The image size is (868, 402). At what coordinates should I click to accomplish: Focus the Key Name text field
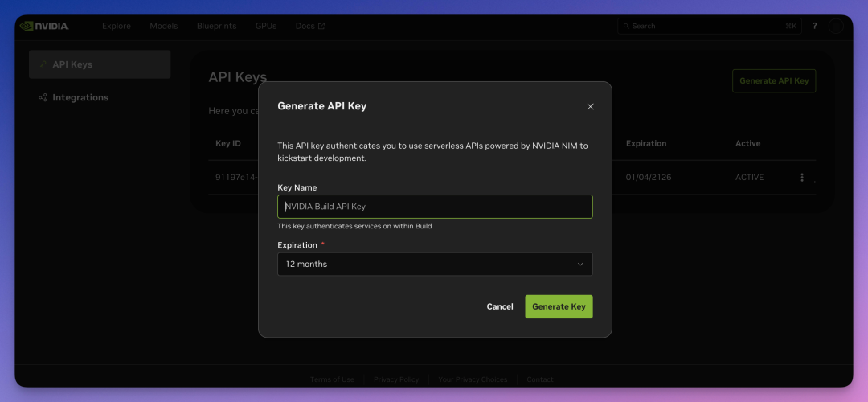pyautogui.click(x=434, y=207)
